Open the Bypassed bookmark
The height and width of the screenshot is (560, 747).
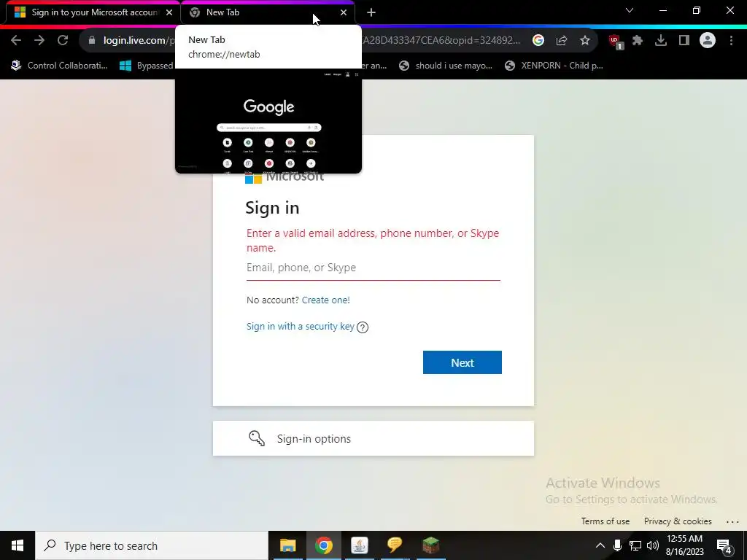click(x=147, y=66)
